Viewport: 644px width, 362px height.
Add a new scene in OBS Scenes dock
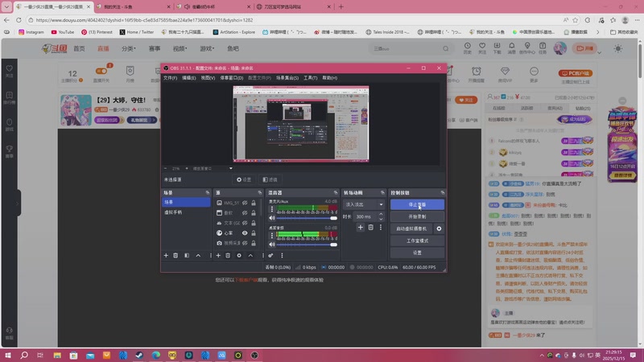pos(166,255)
